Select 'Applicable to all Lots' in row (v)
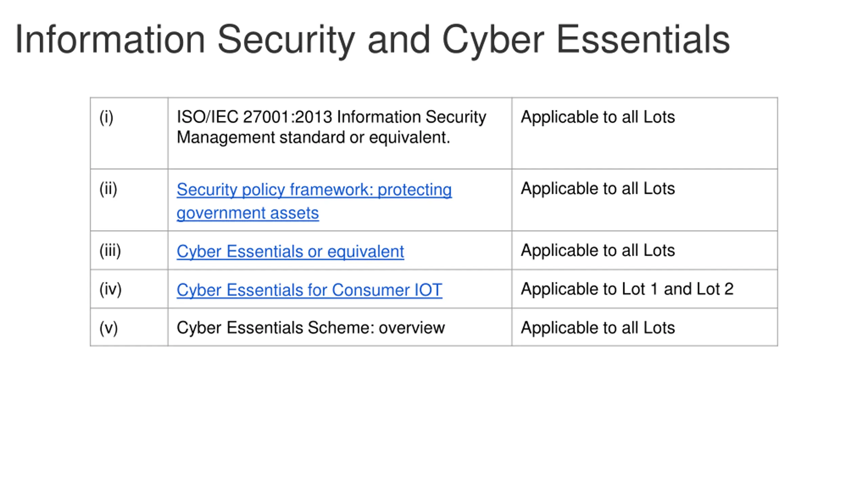868x488 pixels. coord(598,328)
